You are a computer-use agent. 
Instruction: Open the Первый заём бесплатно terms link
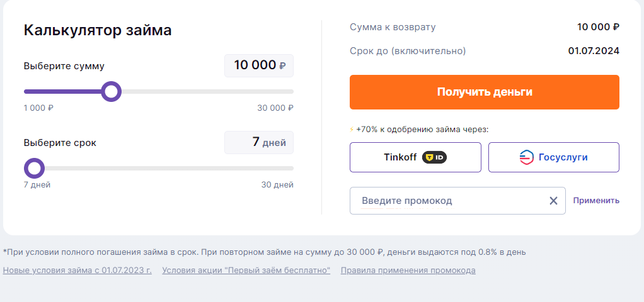tap(246, 271)
